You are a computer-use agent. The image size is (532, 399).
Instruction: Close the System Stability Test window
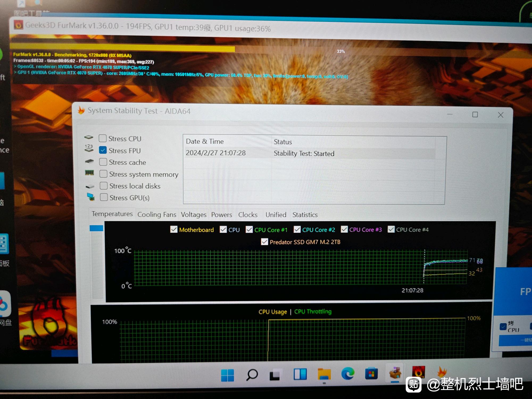coord(501,115)
